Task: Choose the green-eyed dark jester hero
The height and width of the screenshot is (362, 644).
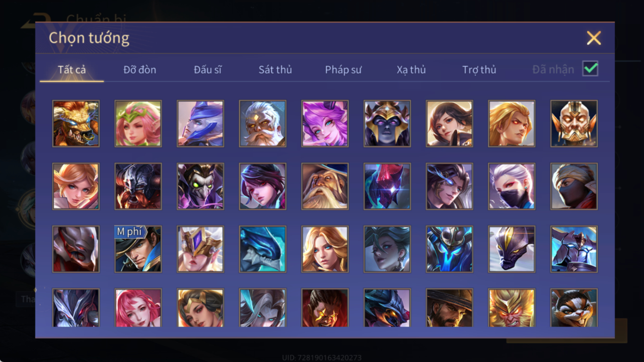Action: tap(200, 186)
